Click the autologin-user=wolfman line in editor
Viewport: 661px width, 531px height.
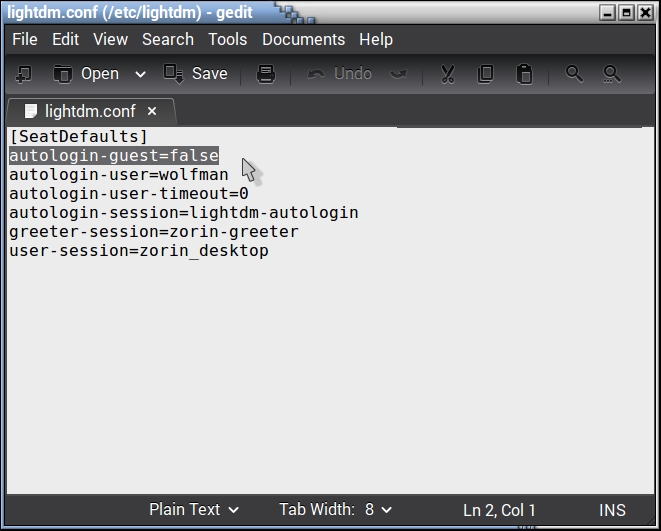(119, 175)
